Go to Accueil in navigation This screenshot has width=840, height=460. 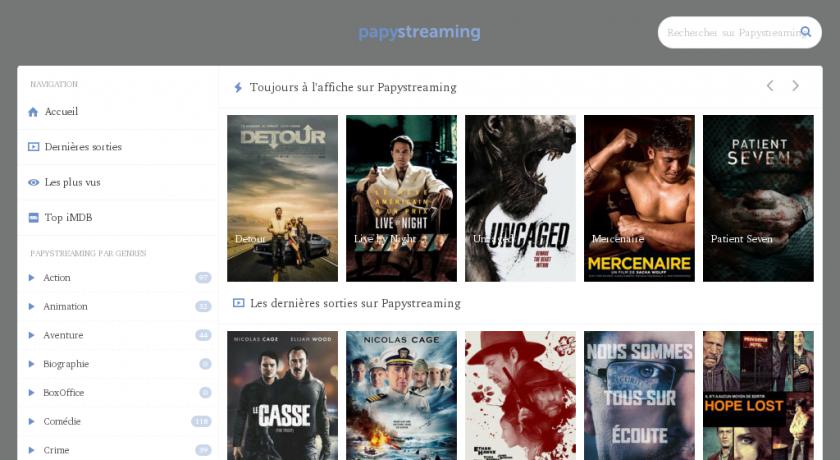pos(61,111)
